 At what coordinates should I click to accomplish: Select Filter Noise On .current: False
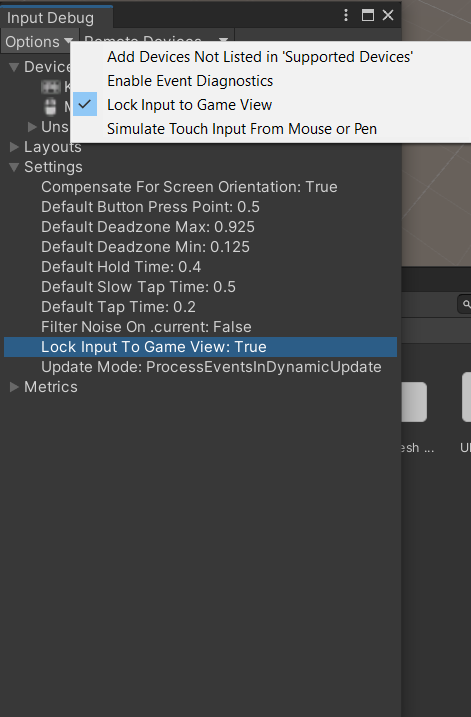pyautogui.click(x=200, y=327)
